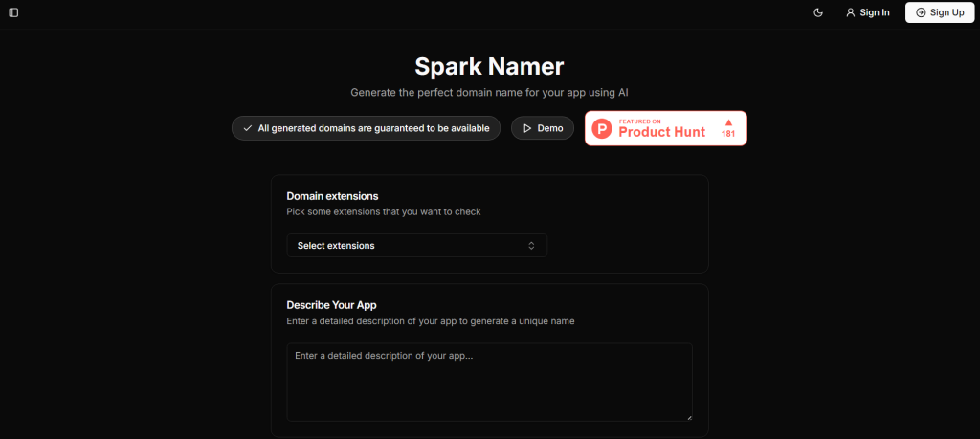The height and width of the screenshot is (439, 980).
Task: Click the checkmark icon in availability badge
Action: (x=248, y=128)
